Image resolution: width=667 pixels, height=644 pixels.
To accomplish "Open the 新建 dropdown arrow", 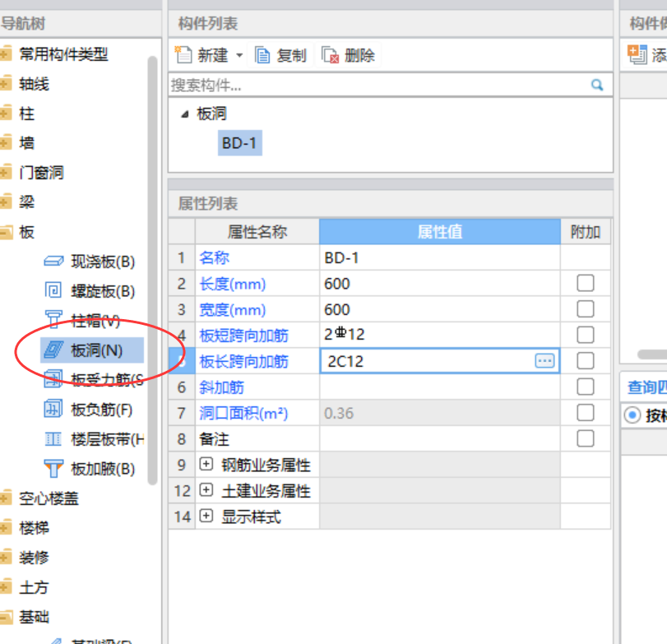I will tap(239, 55).
